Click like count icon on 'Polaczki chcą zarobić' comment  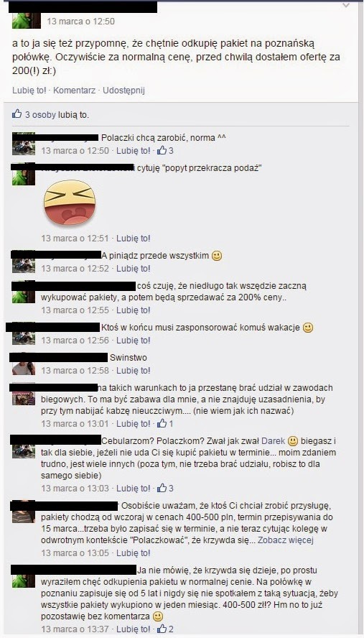[162, 151]
